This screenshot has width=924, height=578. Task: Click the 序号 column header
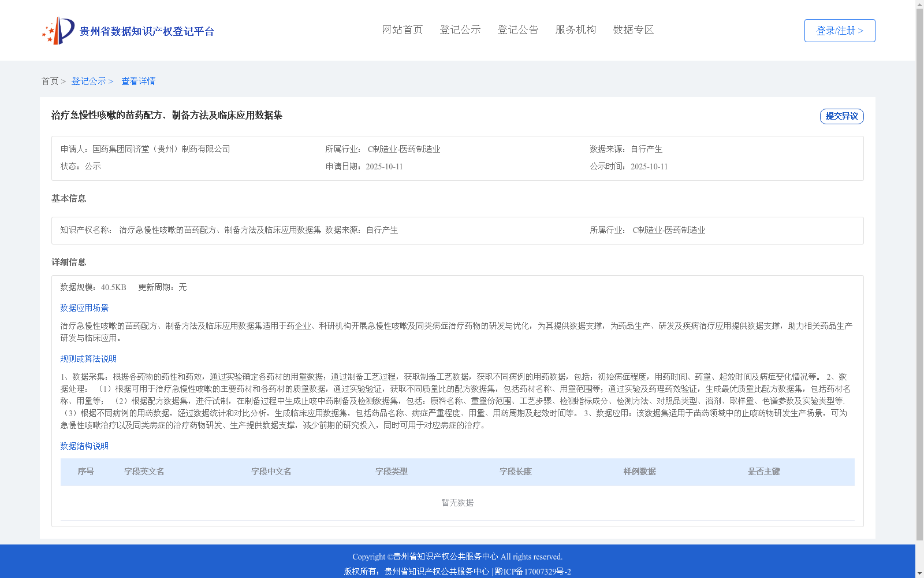(86, 472)
